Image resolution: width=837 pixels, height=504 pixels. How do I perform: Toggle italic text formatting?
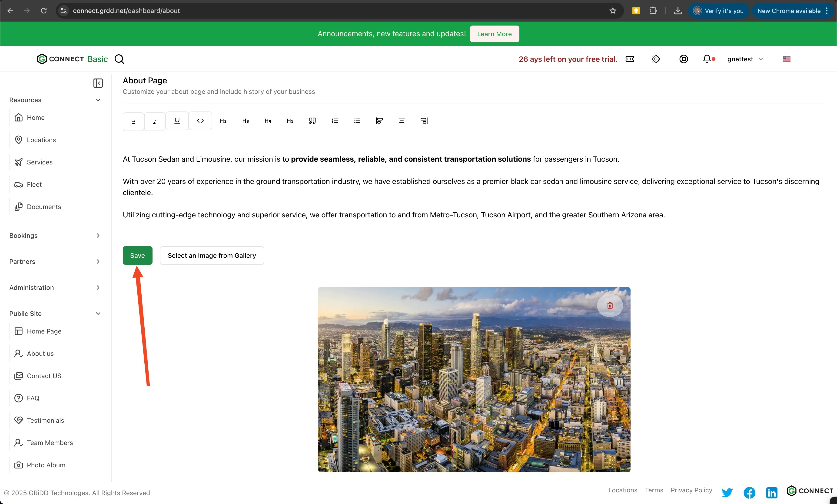(155, 121)
